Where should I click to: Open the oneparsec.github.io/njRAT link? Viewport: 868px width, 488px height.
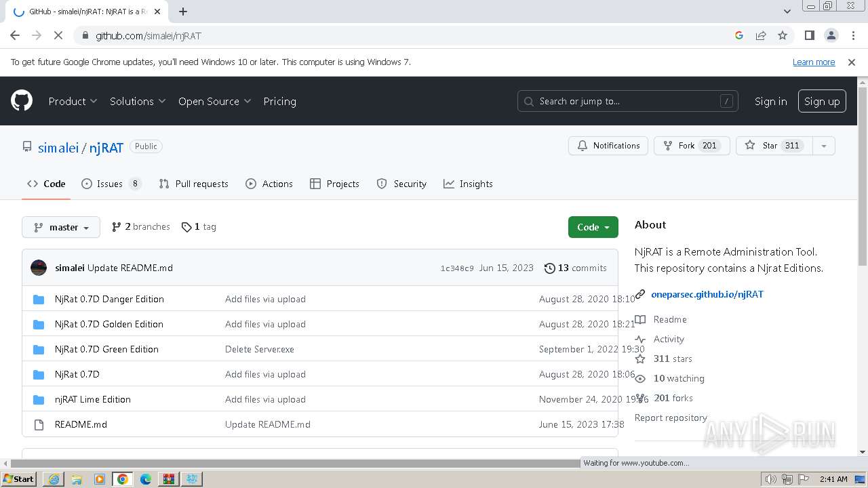(707, 294)
